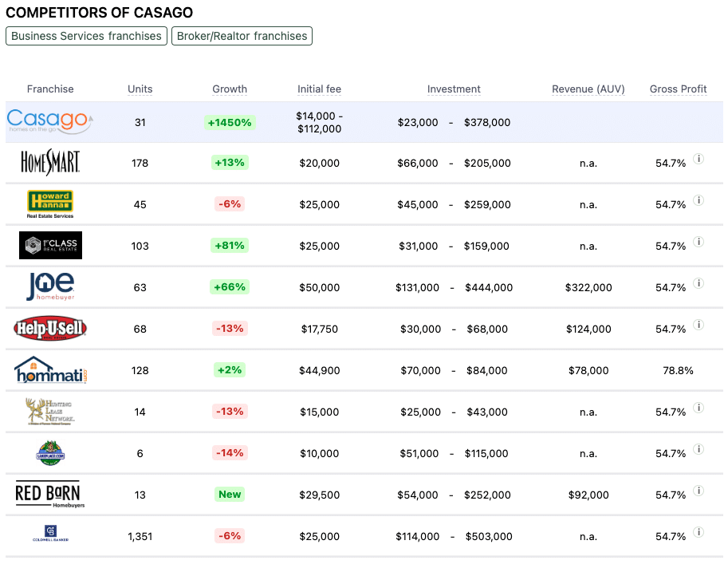The width and height of the screenshot is (728, 568).
Task: Open the 1st Class Real Estate logo
Action: point(50,245)
